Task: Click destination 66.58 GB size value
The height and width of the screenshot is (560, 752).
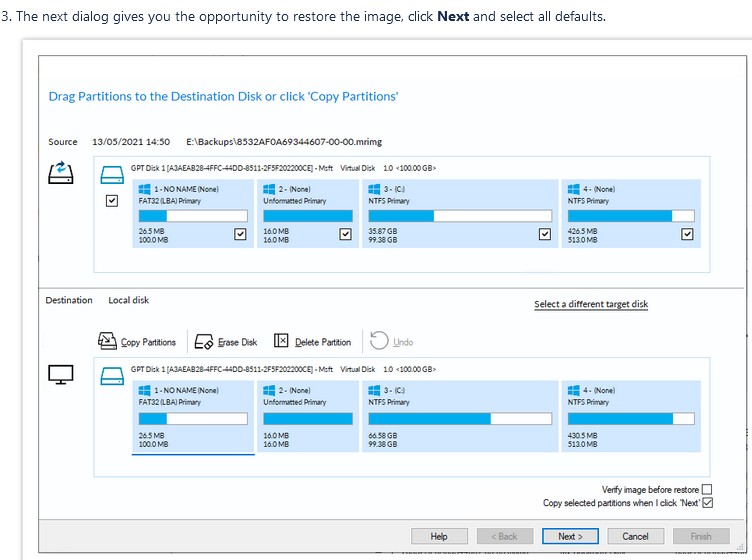Action: pyautogui.click(x=383, y=435)
